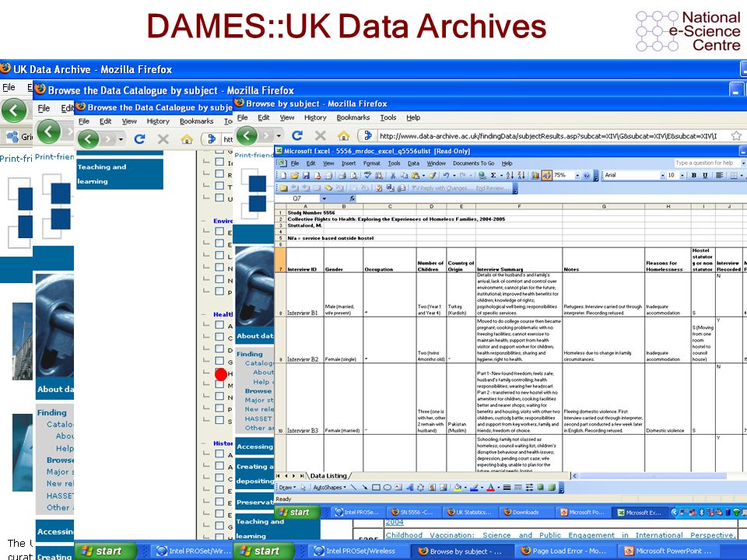Pick Fill Color bucket on Drawing toolbar

(458, 487)
